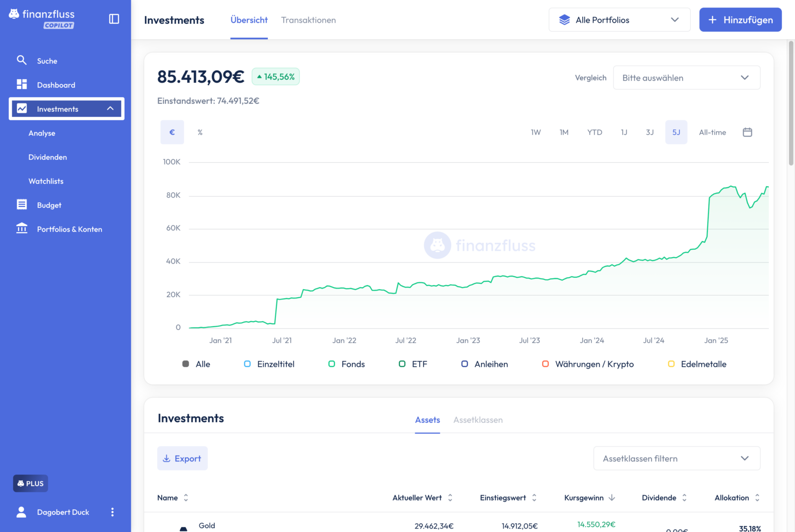Click the search magnifier icon

coord(22,60)
